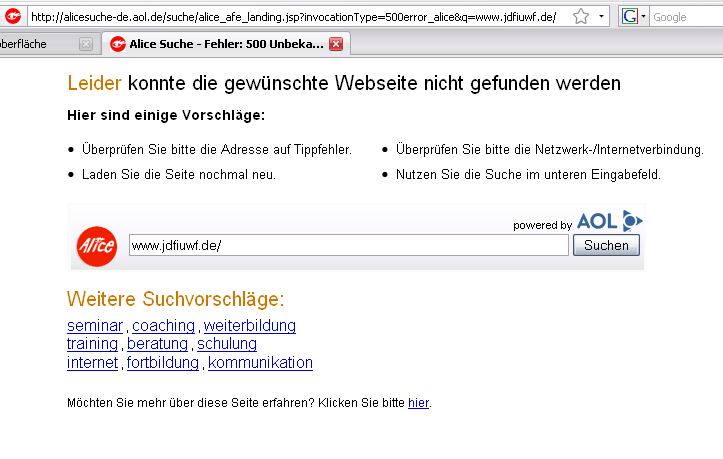Click the red Alice logo

97,245
